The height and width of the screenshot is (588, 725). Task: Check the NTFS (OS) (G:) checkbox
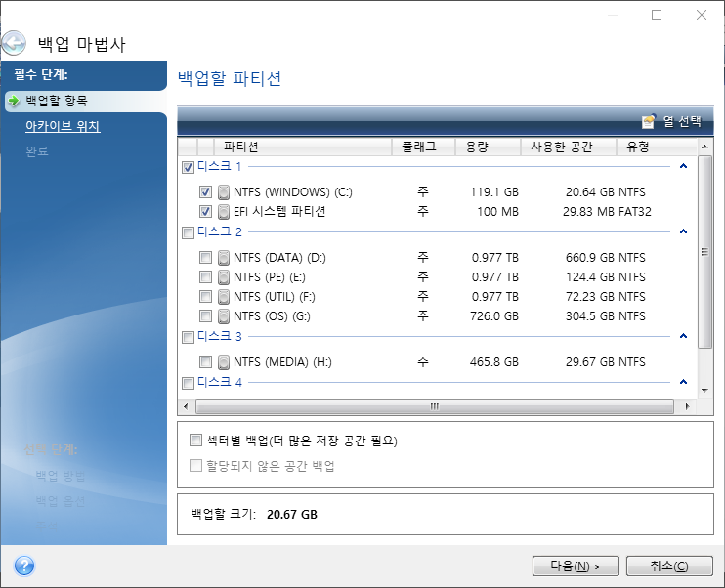coord(205,316)
